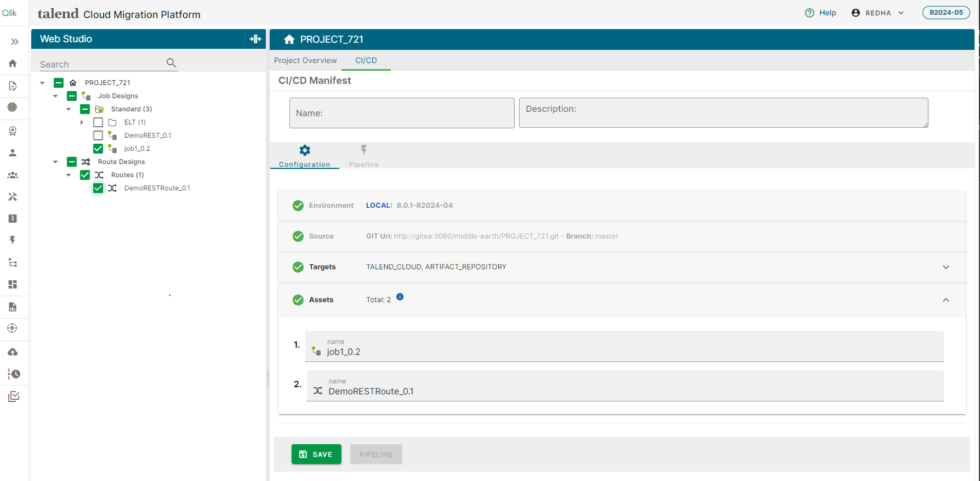Click the Web Studio search field
Screen dimensions: 980x481
click(x=101, y=64)
